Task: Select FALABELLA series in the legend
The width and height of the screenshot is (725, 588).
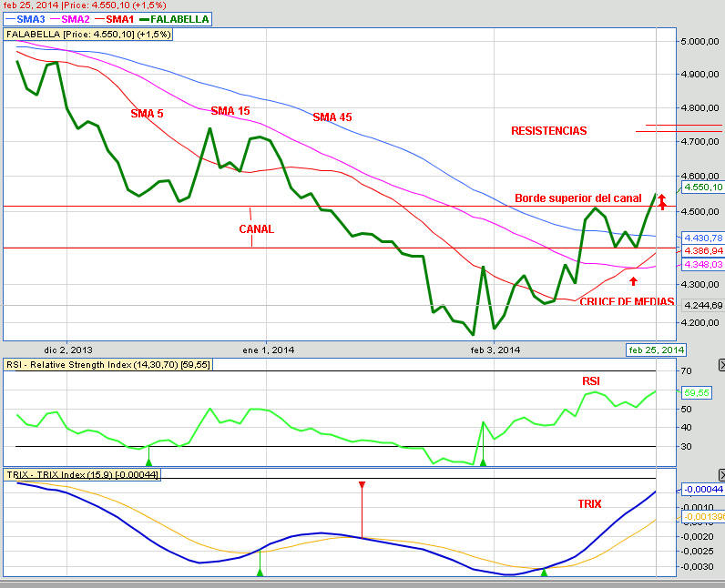Action: pyautogui.click(x=174, y=18)
